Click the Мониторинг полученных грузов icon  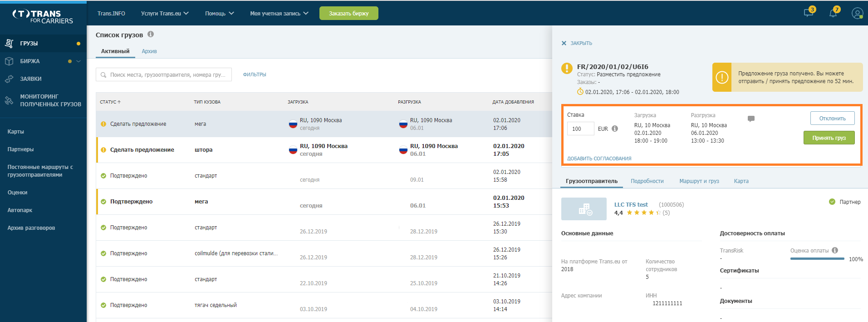pyautogui.click(x=9, y=100)
